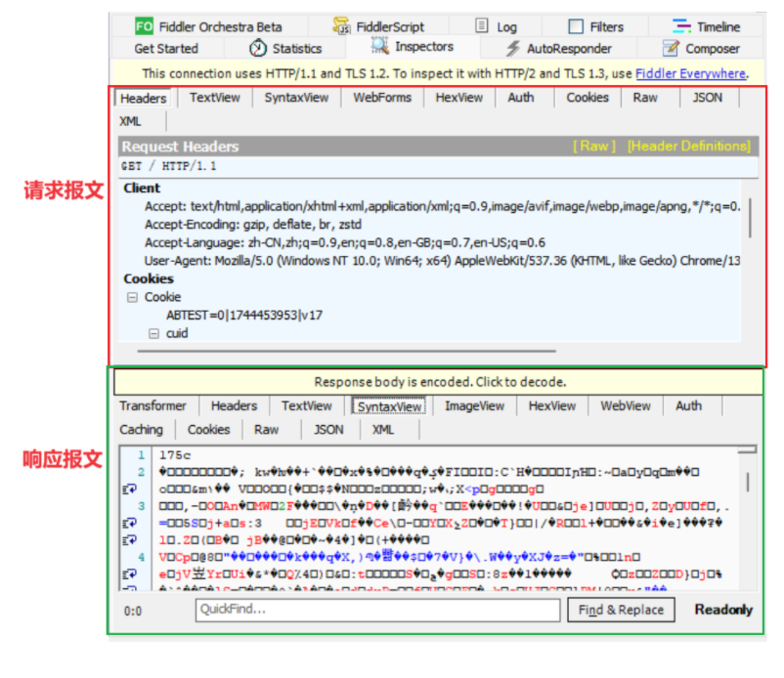The height and width of the screenshot is (678, 784).
Task: Select the response SyntaxView tab
Action: pyautogui.click(x=389, y=406)
